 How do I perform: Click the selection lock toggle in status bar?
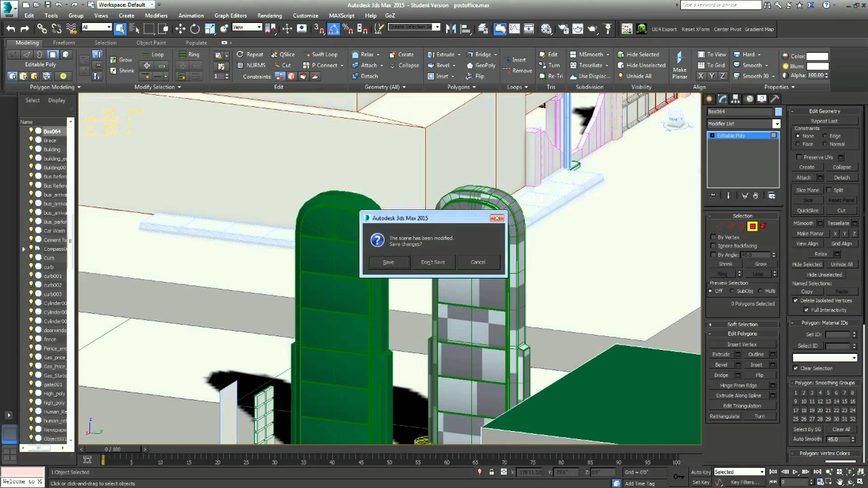pyautogui.click(x=491, y=472)
